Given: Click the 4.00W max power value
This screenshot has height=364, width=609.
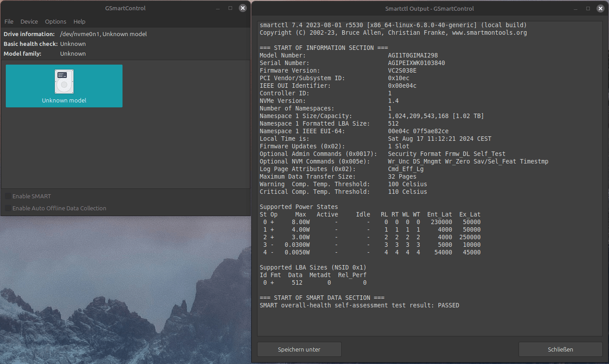Looking at the screenshot, I should 301,229.
